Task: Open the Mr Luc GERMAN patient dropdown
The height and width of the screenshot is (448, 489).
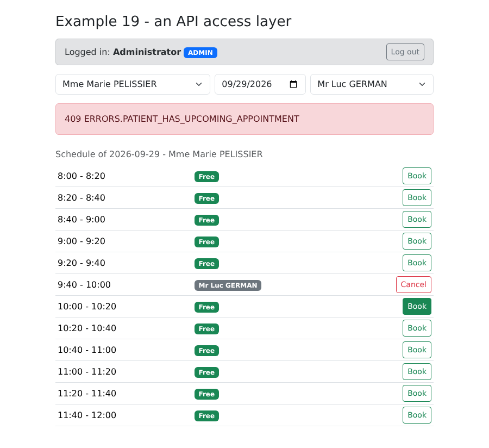Action: pos(372,84)
